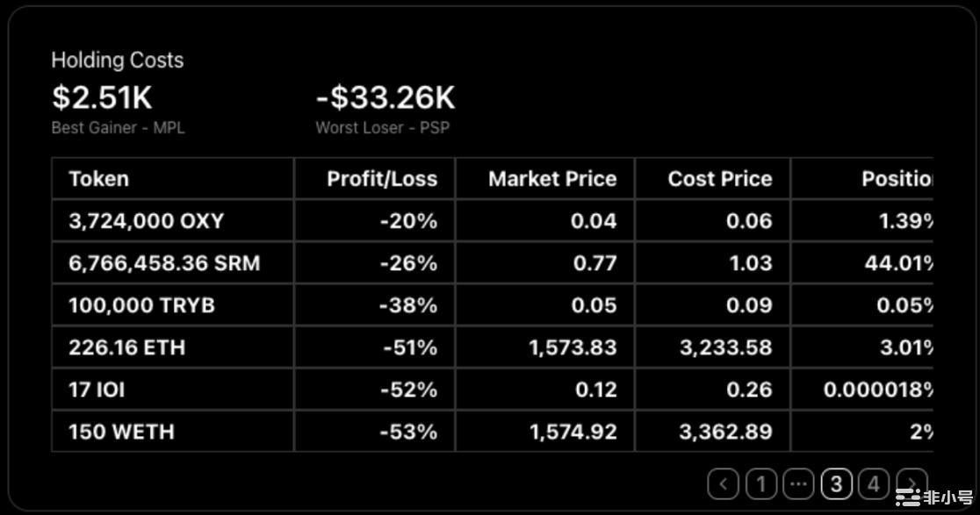The height and width of the screenshot is (515, 980).
Task: Click the Worst Loser - PSP label
Action: tap(382, 128)
